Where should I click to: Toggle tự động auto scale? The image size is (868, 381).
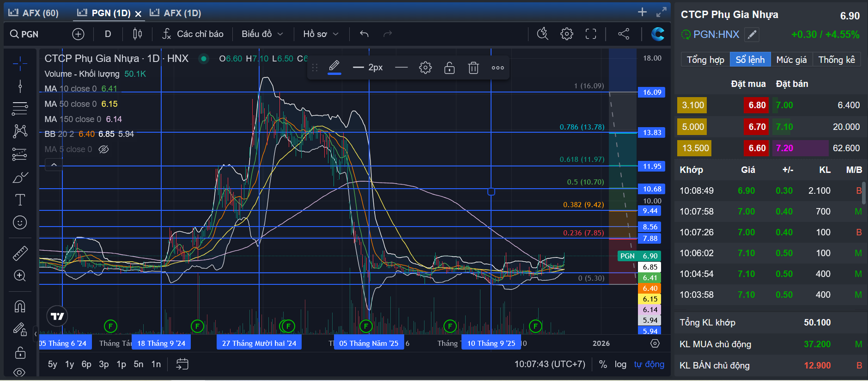tap(649, 364)
